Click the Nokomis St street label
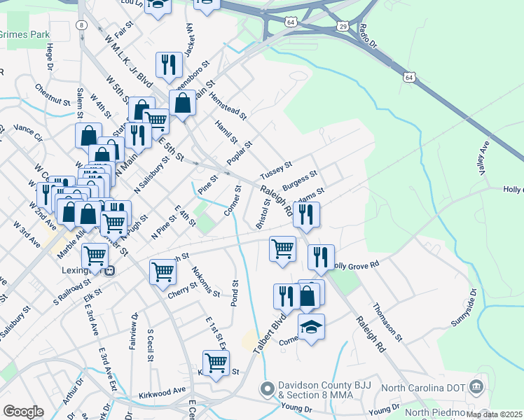Viewport: 524px width, 420px height. [x=206, y=282]
